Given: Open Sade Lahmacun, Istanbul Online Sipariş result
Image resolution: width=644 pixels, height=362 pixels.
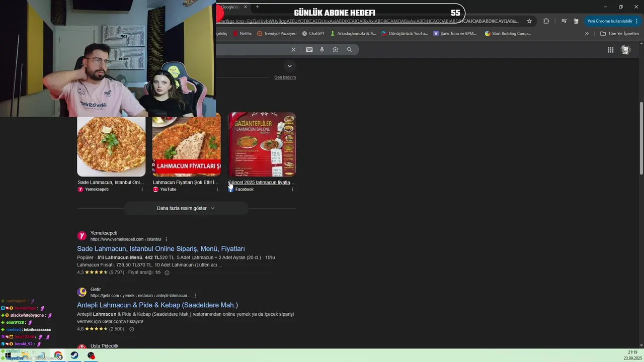Looking at the screenshot, I should tap(161, 249).
